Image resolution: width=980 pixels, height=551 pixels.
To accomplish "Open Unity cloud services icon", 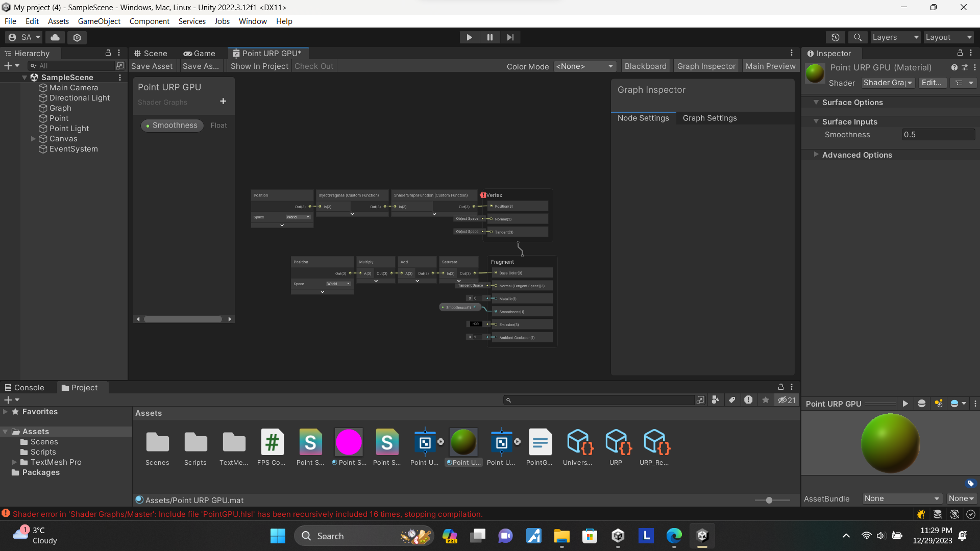I will [55, 37].
